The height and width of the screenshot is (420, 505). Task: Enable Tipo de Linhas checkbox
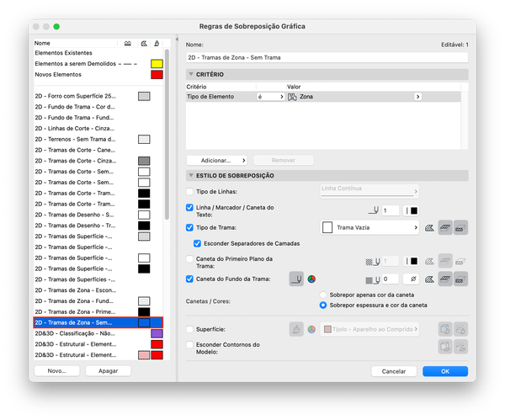[x=189, y=191]
